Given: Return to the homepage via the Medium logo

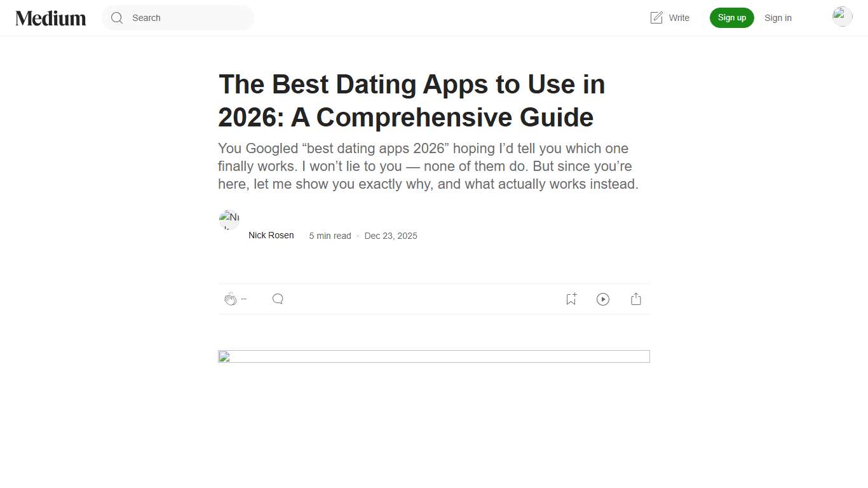Looking at the screenshot, I should 50,18.
